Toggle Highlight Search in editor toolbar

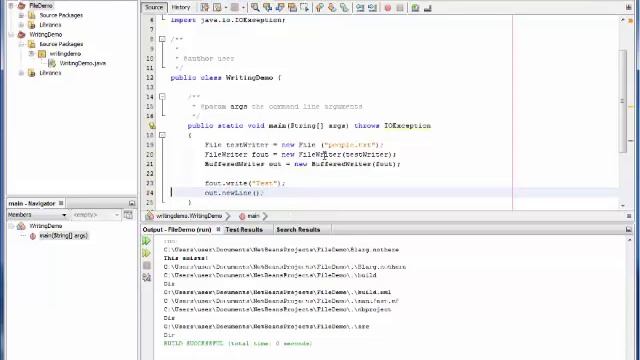292,7
